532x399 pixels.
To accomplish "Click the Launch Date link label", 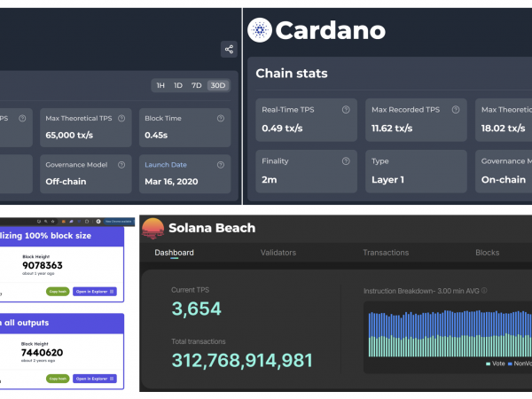I will [166, 165].
